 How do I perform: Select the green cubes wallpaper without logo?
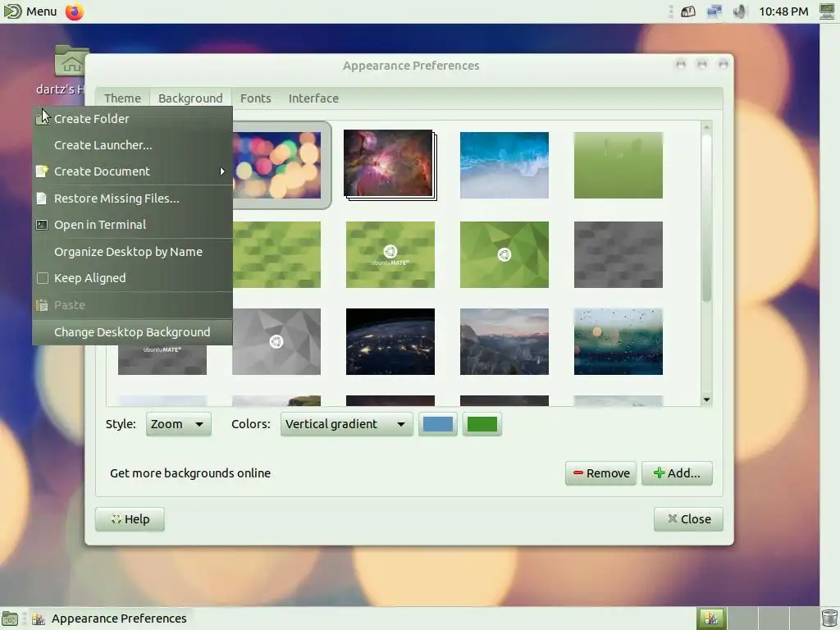(277, 254)
